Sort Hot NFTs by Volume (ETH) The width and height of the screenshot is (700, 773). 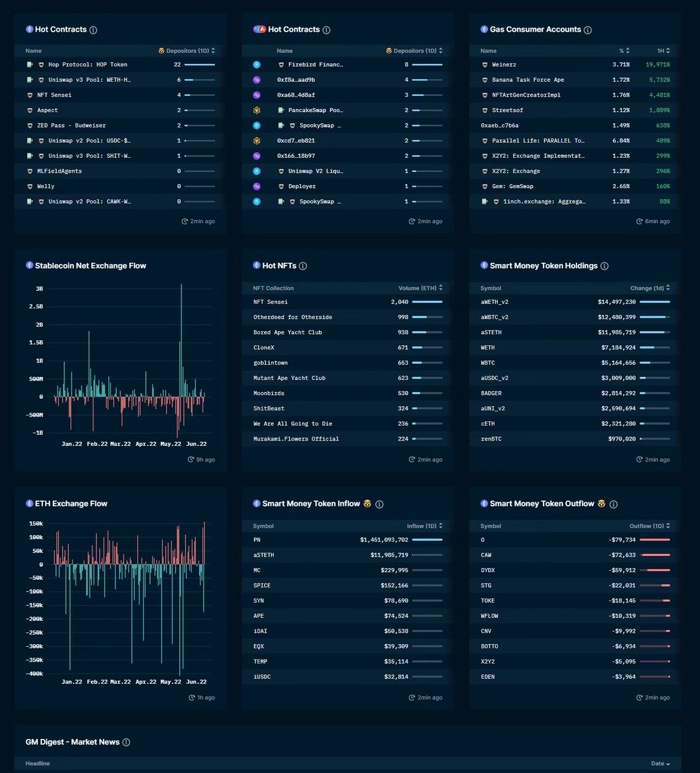click(x=421, y=288)
